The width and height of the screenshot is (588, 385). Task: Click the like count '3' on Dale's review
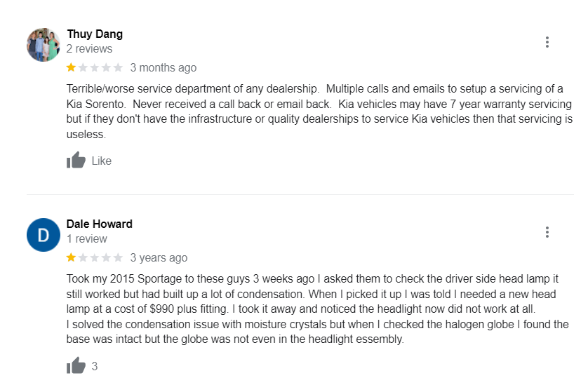(x=95, y=366)
